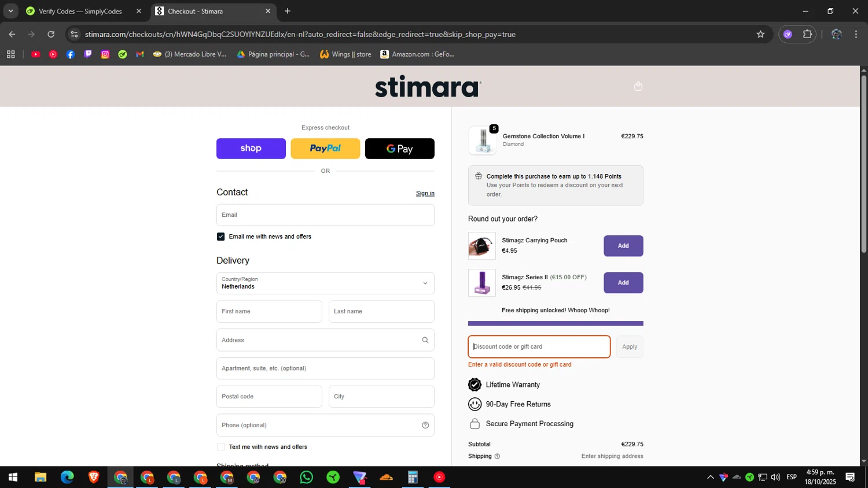Focus the Last name field
The image size is (868, 488).
pyautogui.click(x=381, y=312)
